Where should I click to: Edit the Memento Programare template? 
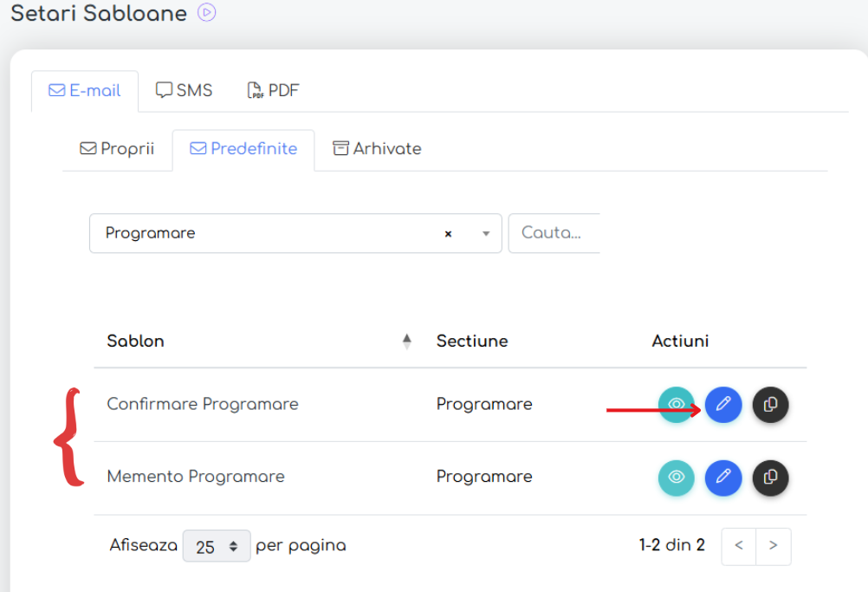(723, 478)
